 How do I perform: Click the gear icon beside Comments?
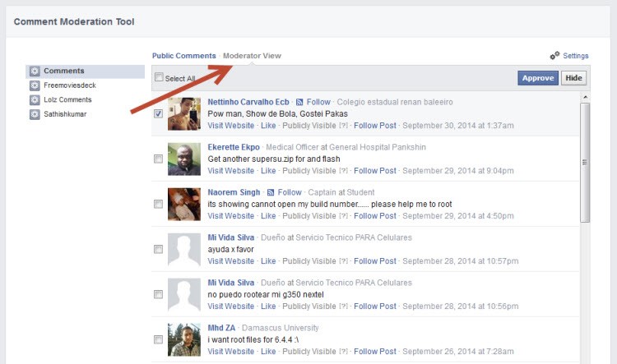coord(35,71)
